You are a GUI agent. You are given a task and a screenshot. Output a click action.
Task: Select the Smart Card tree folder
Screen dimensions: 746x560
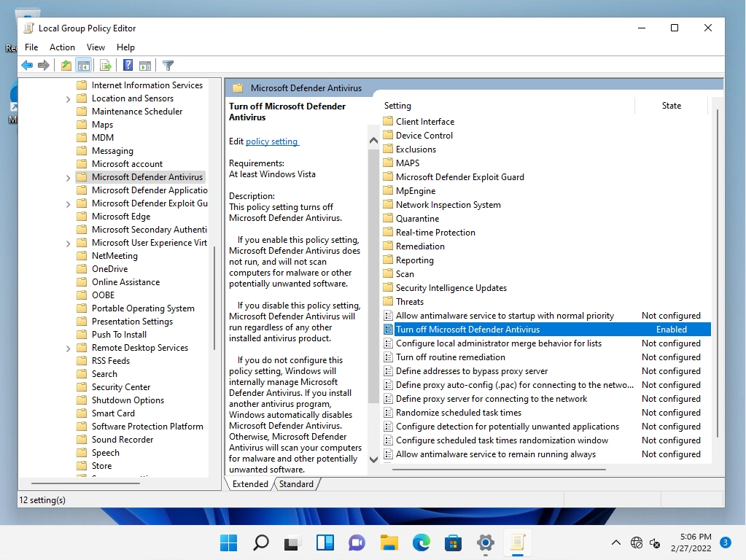113,413
